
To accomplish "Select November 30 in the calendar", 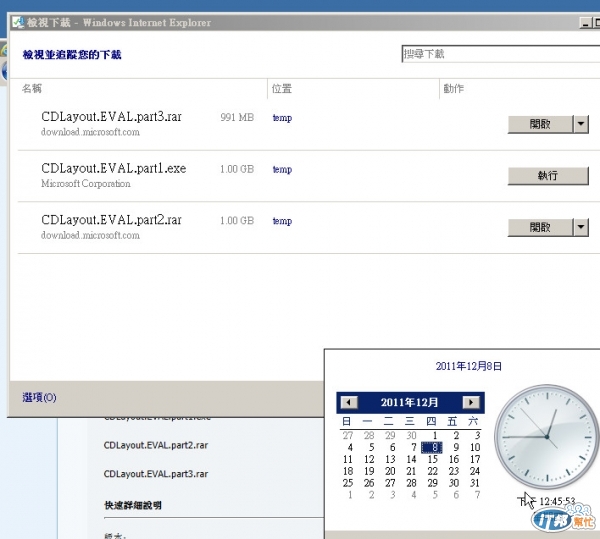I will [411, 435].
